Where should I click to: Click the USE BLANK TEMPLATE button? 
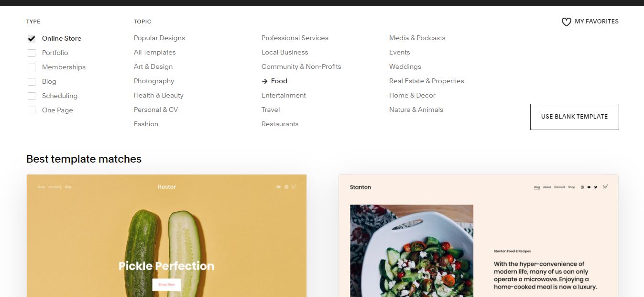pyautogui.click(x=574, y=116)
